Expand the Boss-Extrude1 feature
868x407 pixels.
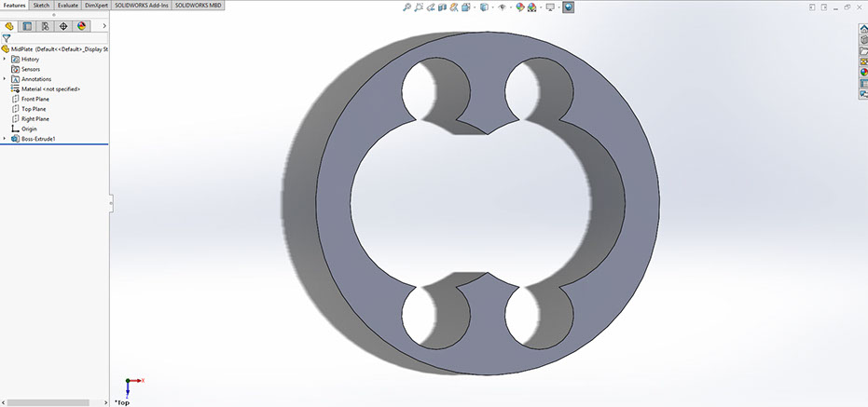pyautogui.click(x=5, y=139)
